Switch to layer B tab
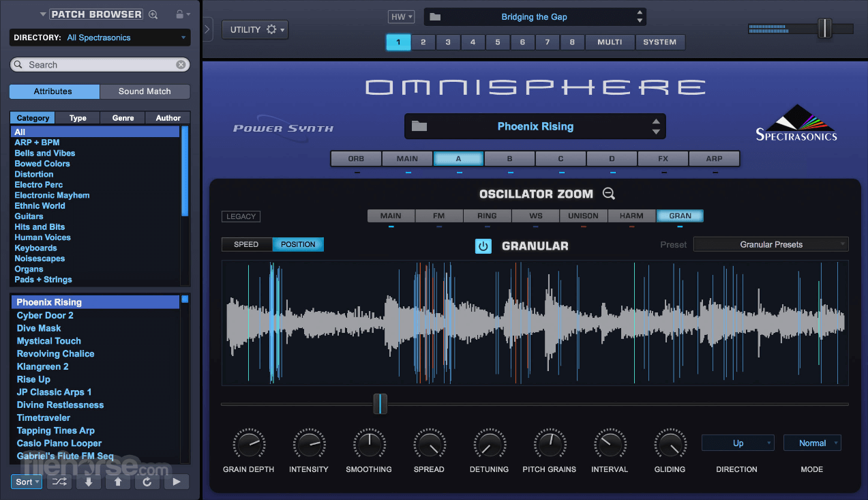Viewport: 868px width, 500px height. 509,158
